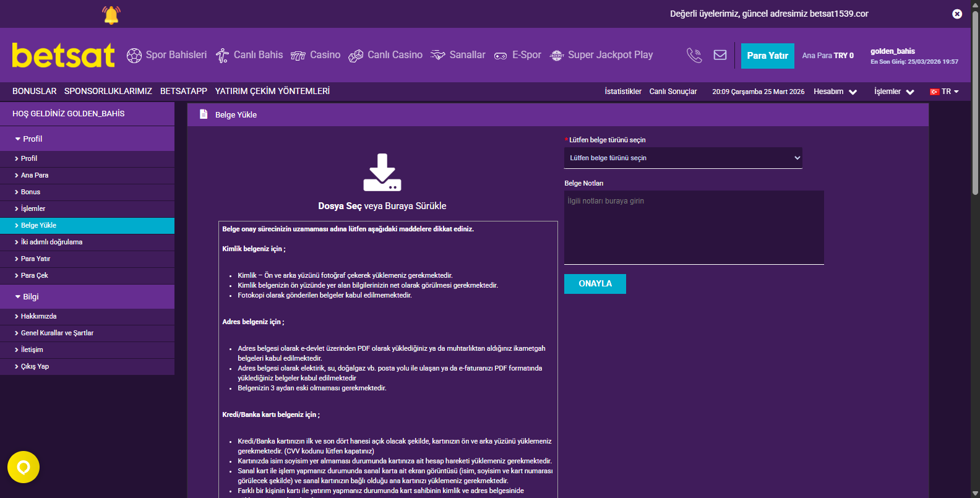Open Super Jackpot Play
Screen dimensions: 980x498
[x=611, y=55]
